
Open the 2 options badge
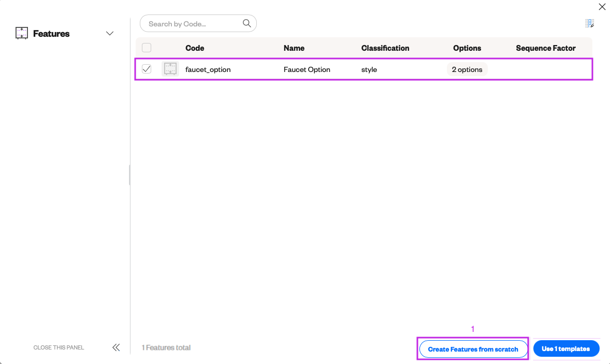click(467, 69)
